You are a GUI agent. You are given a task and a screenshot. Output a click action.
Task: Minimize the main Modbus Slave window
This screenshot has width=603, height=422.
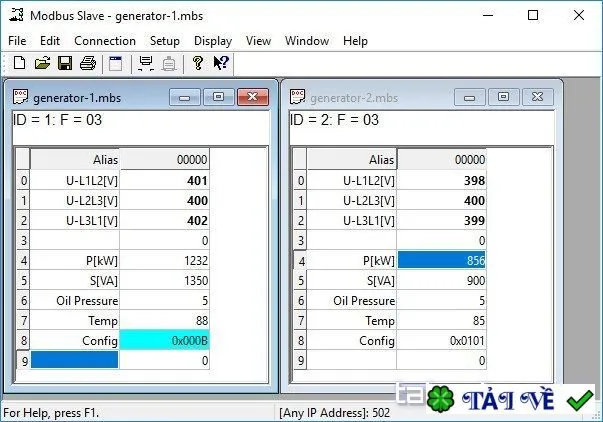click(488, 15)
